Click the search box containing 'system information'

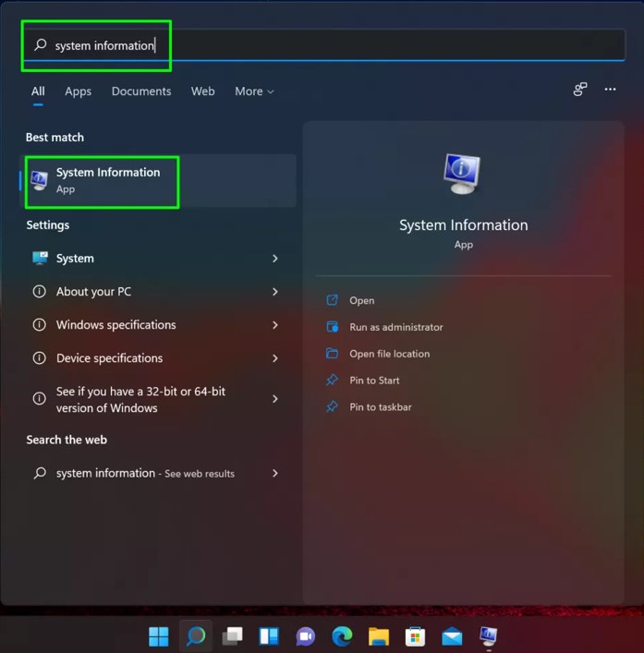[324, 44]
